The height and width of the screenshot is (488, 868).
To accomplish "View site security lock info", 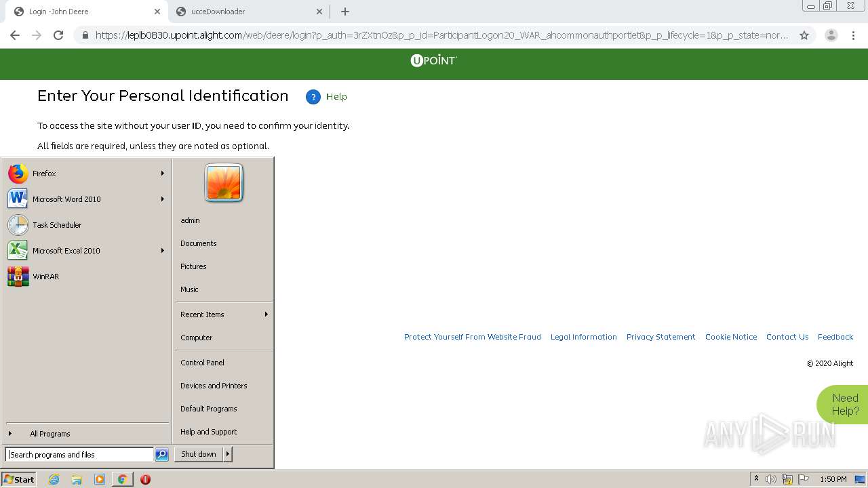I will (x=85, y=35).
